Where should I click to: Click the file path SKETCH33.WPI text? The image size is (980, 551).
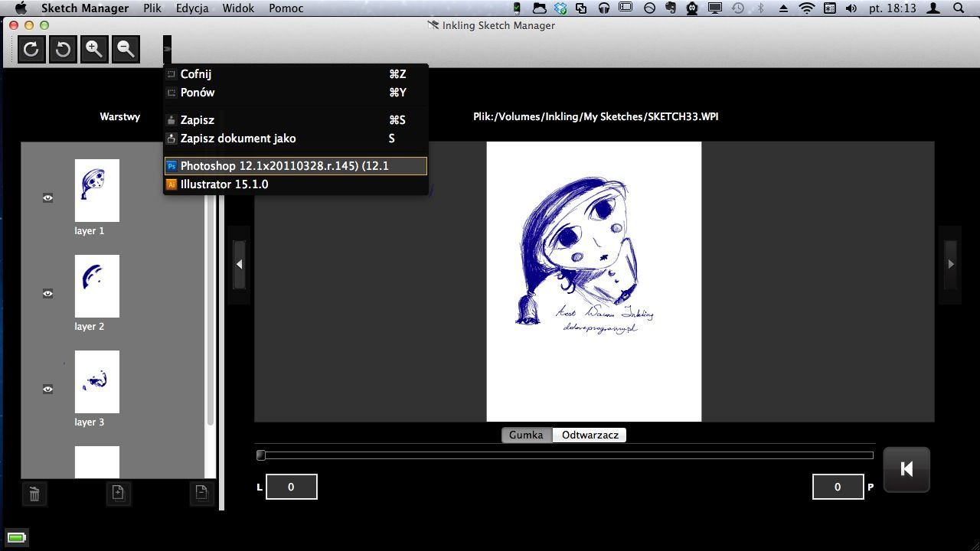pos(596,117)
